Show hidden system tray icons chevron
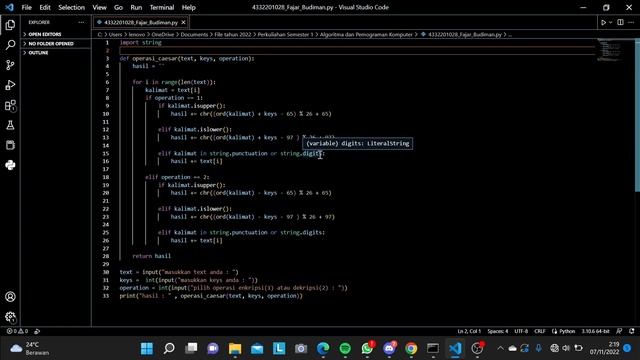Screen dimensions: 640x360 coord(500,348)
